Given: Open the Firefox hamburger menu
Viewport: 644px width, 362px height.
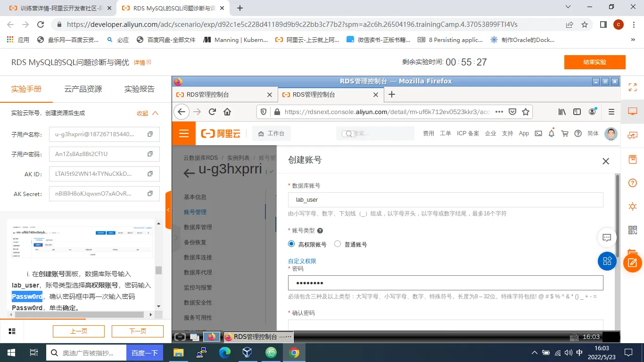Looking at the screenshot, I should (x=611, y=112).
